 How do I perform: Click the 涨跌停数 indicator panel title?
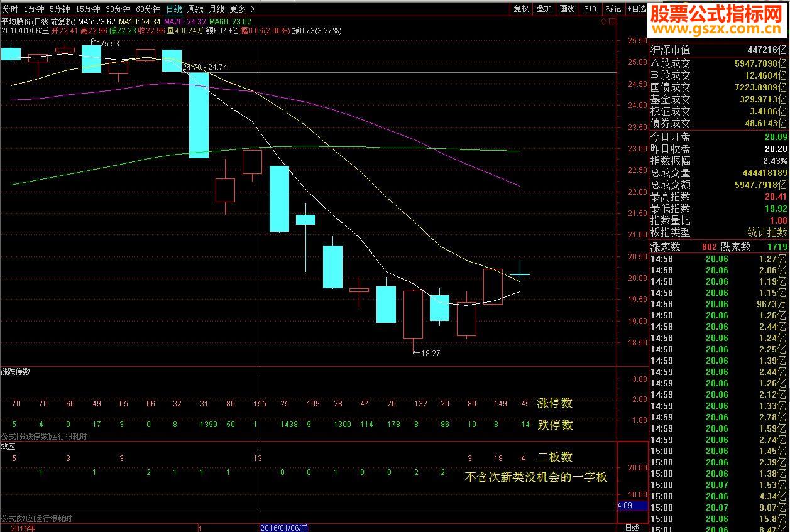16,372
